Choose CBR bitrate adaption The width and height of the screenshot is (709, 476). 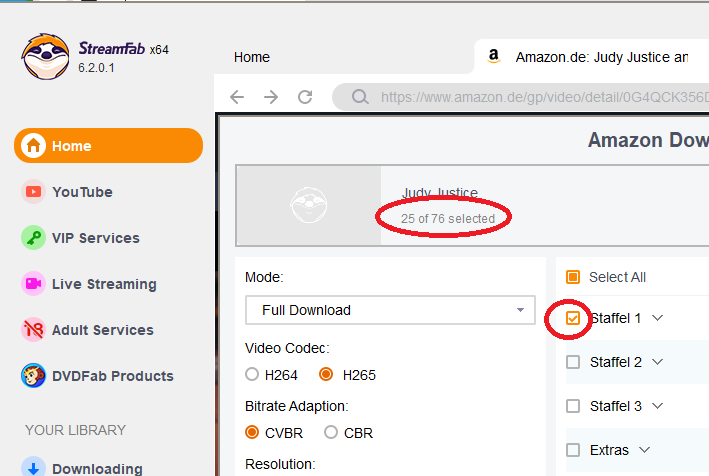click(331, 433)
